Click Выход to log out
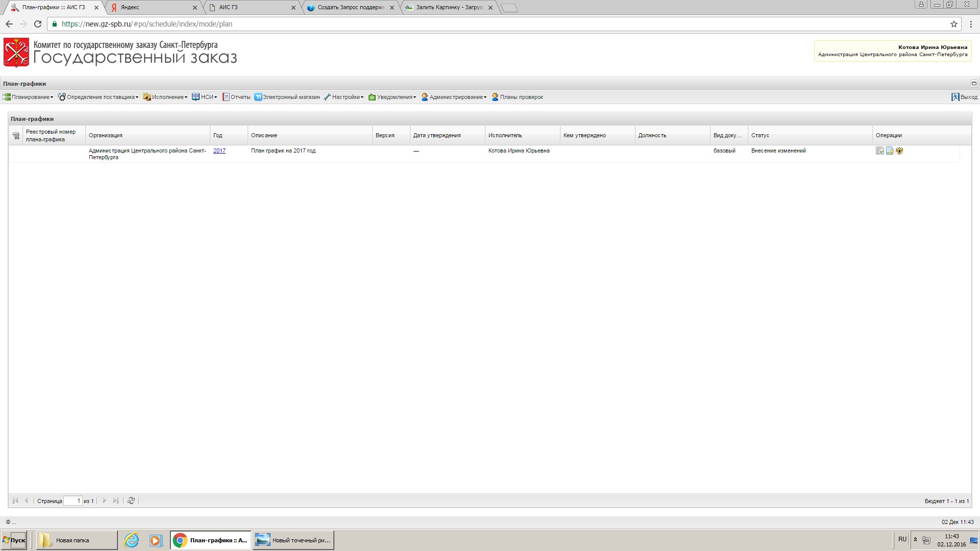 point(964,97)
